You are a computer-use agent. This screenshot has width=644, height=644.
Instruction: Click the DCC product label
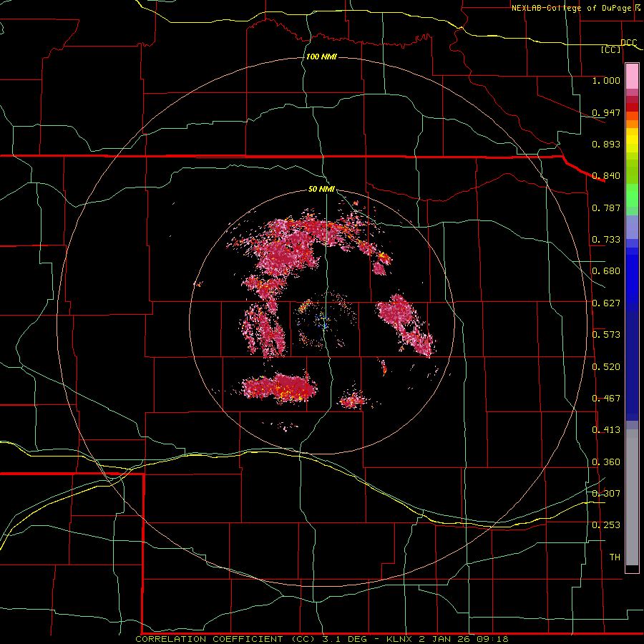[x=628, y=43]
